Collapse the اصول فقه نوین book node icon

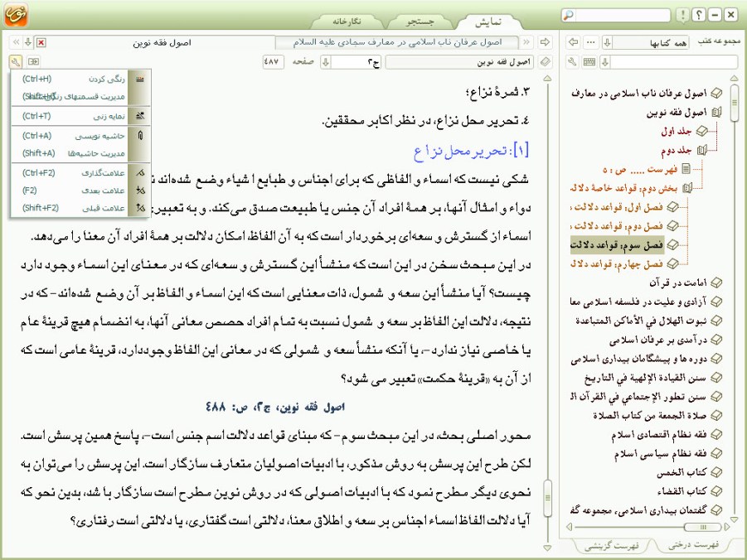click(716, 113)
